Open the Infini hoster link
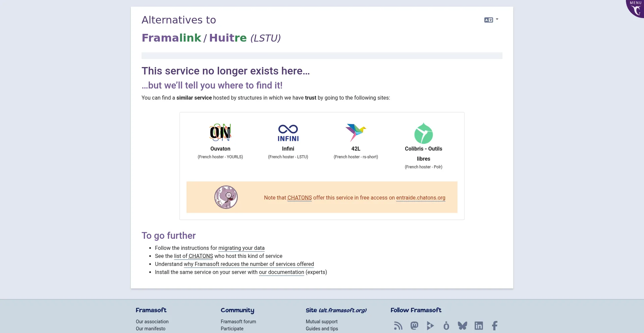644x333 pixels. 288,149
